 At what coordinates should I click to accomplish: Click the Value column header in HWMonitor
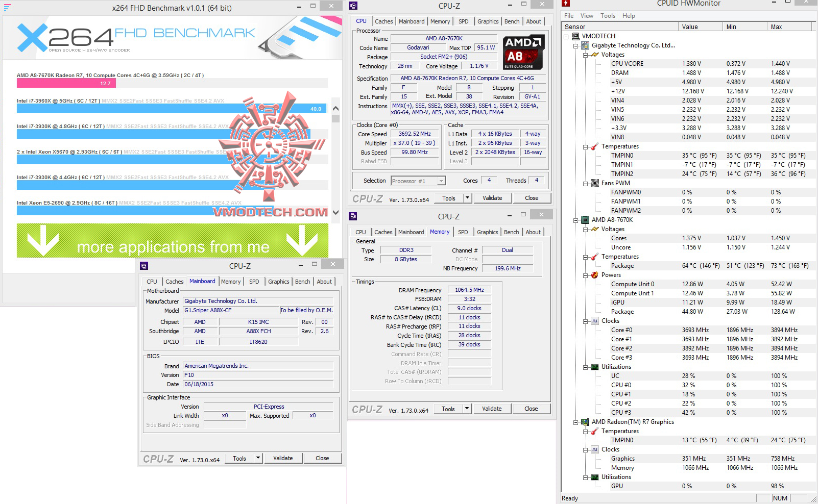[700, 27]
